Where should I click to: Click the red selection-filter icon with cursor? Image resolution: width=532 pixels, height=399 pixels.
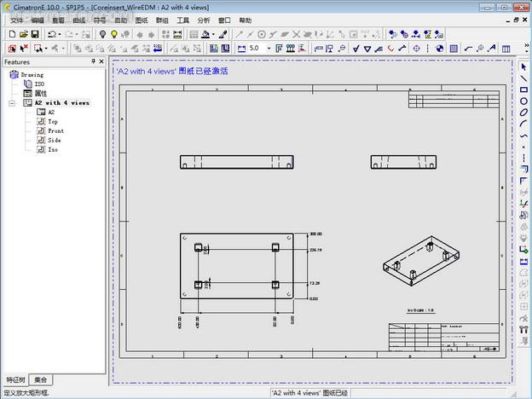tap(12, 49)
